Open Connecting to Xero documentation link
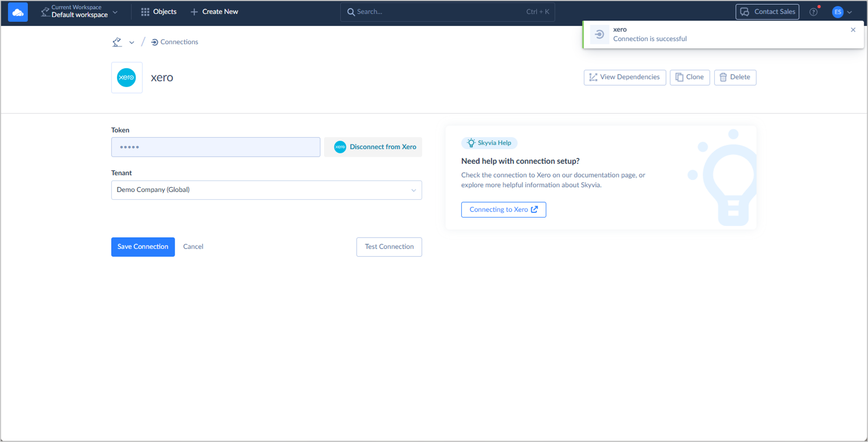 (x=503, y=210)
